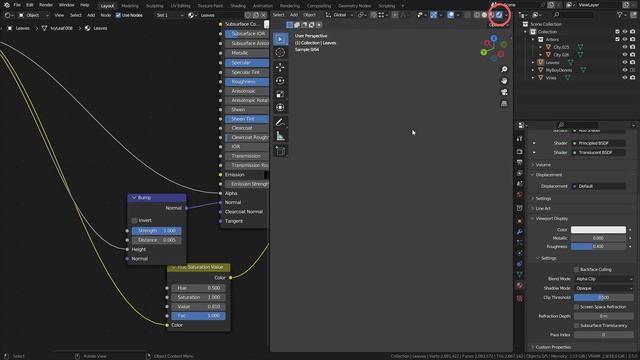The image size is (640, 360).
Task: Click the Hue Saturation node Fac field
Action: pos(198,316)
